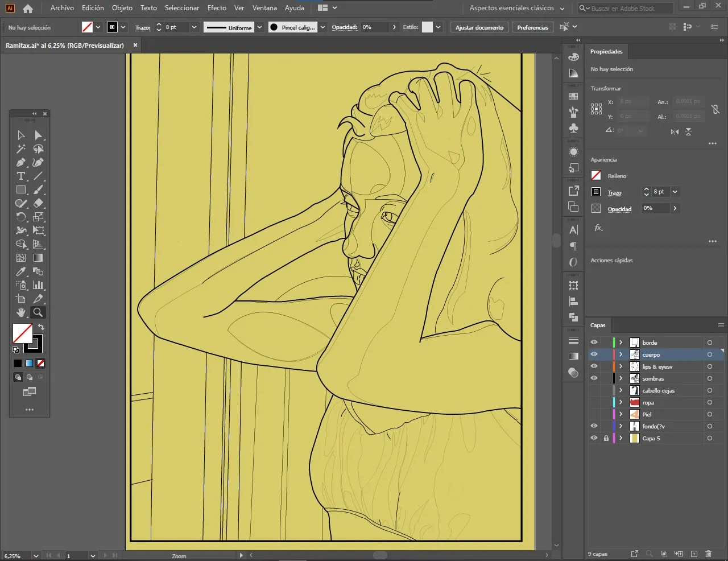Select the Type tool
Image resolution: width=728 pixels, height=561 pixels.
[x=21, y=176]
